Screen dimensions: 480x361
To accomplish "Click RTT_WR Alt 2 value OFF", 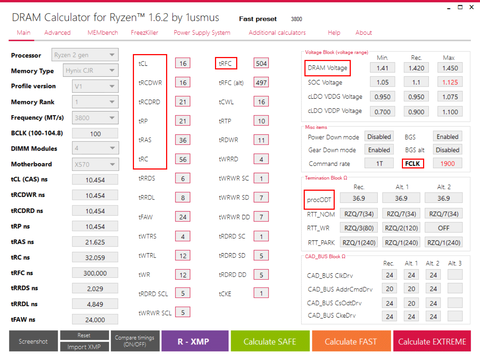I will click(x=444, y=228).
